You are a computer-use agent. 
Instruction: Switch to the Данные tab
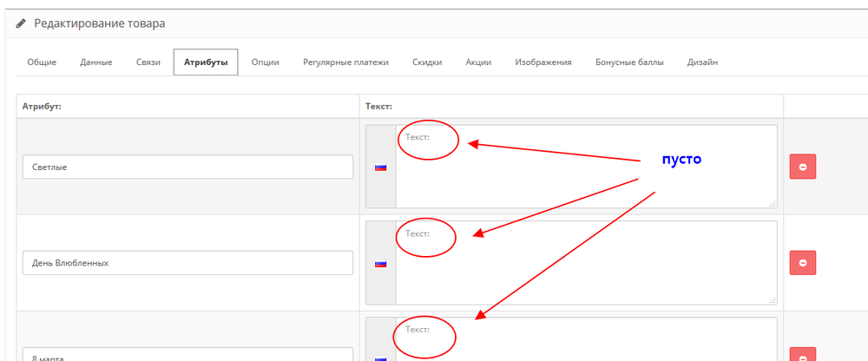pos(95,62)
